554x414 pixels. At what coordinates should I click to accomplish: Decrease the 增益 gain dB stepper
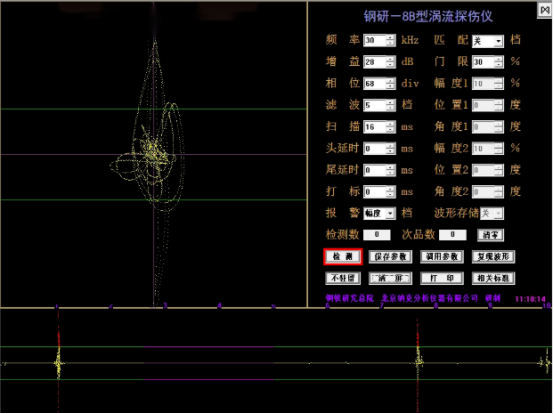click(390, 65)
